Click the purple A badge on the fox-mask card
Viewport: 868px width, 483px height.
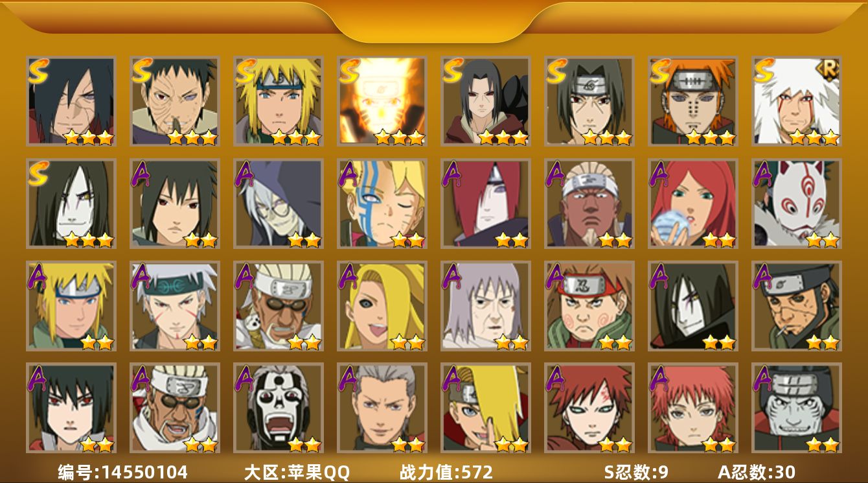click(x=764, y=173)
